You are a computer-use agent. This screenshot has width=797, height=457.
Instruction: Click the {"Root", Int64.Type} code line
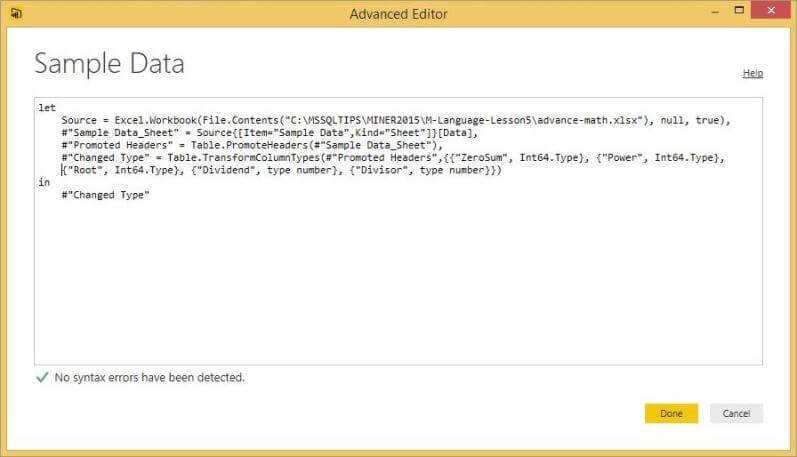(282, 170)
